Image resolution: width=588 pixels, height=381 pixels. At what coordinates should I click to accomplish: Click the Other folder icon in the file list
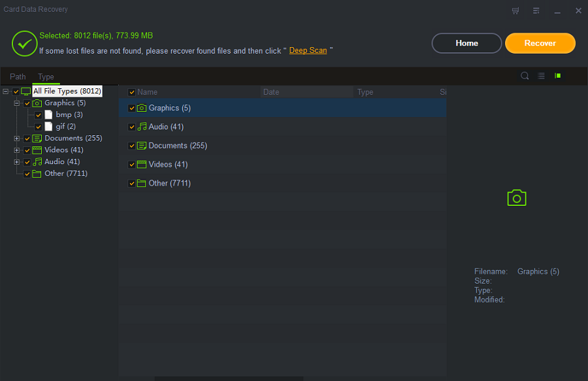[142, 184]
